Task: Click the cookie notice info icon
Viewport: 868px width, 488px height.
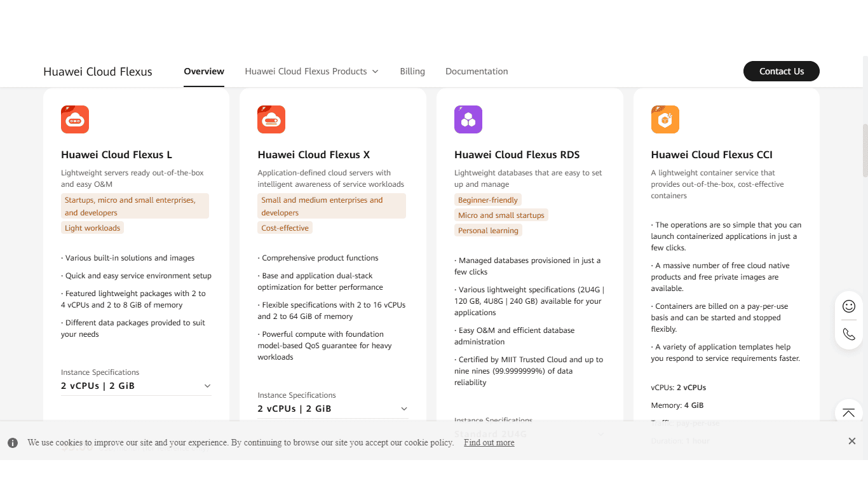Action: coord(13,443)
